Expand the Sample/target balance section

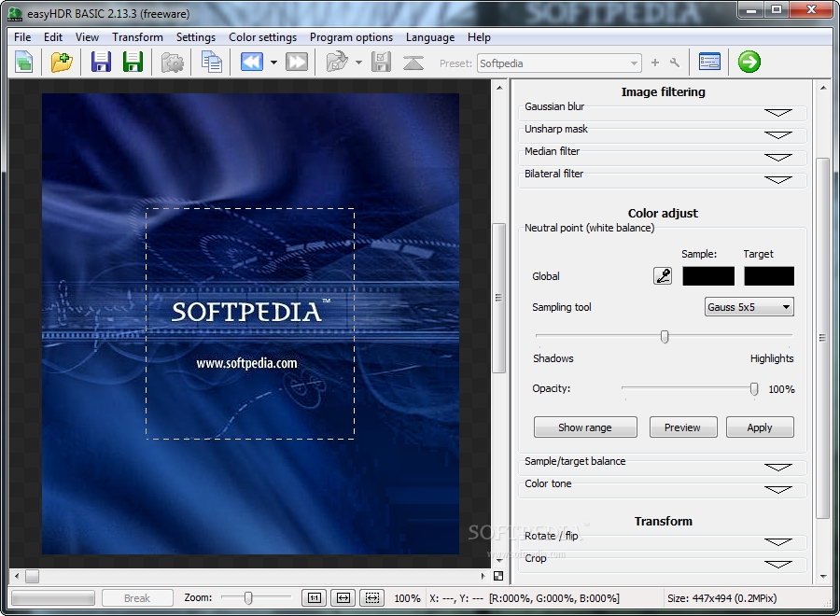777,468
